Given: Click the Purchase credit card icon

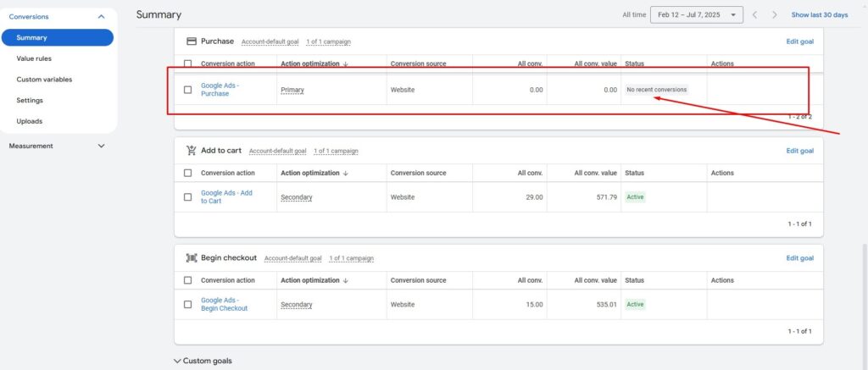Looking at the screenshot, I should click(192, 41).
